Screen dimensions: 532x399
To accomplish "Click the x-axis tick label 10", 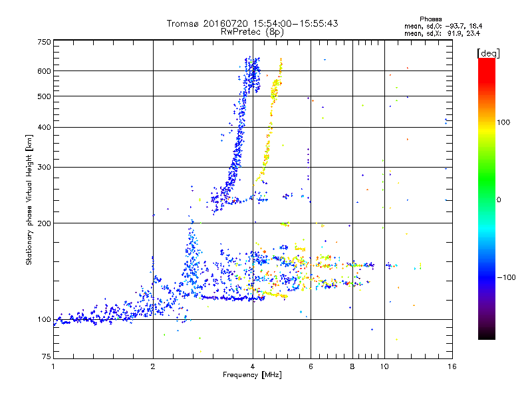I will (x=384, y=366).
